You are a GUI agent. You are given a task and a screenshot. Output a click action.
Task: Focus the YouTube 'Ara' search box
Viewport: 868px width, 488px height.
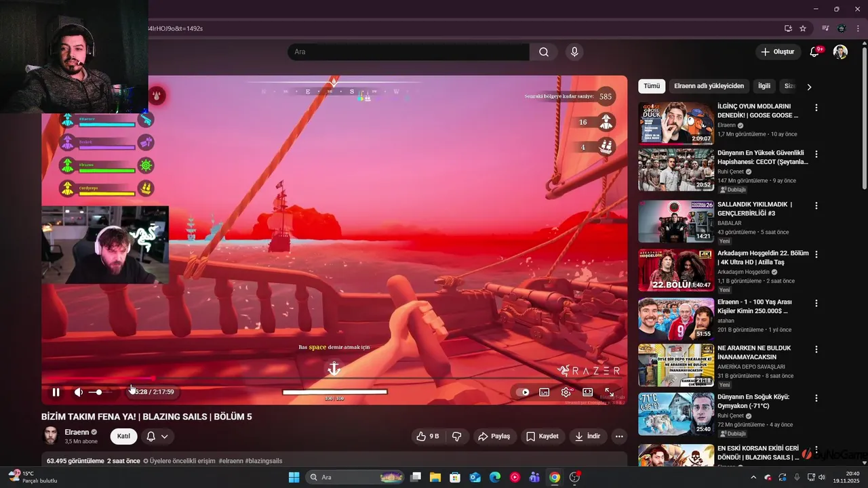408,52
